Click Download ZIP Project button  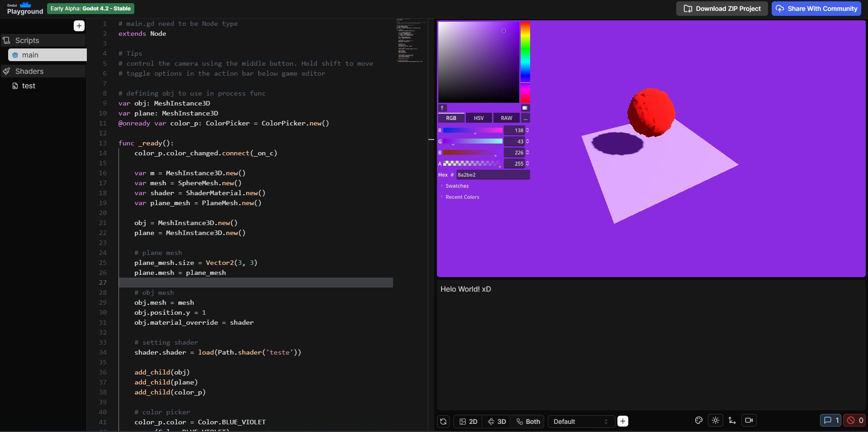tap(722, 9)
